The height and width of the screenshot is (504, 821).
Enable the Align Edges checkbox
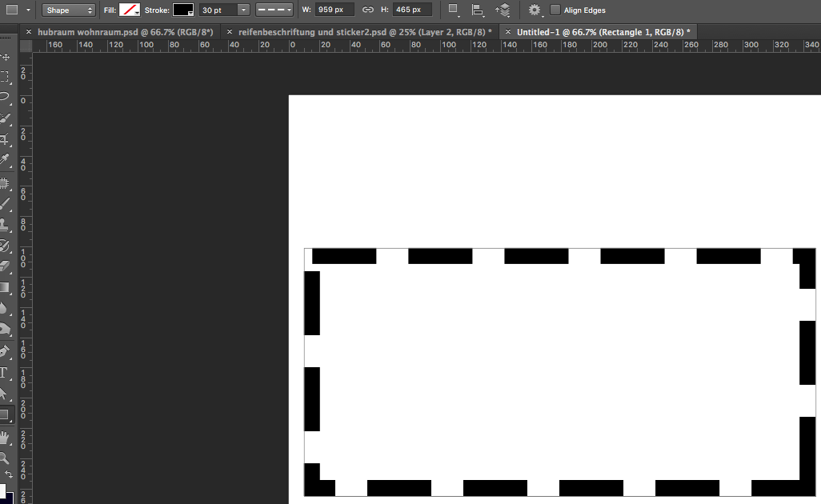pyautogui.click(x=555, y=10)
